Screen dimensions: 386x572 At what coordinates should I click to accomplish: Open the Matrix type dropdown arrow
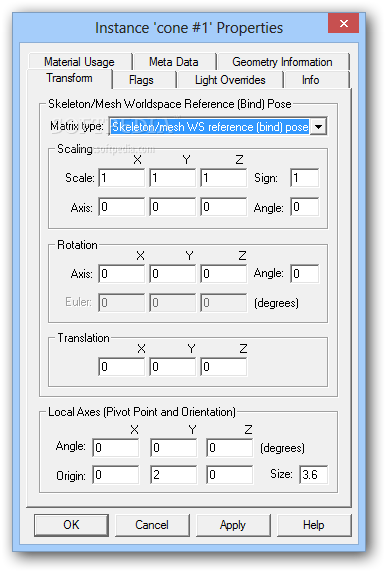click(x=318, y=127)
